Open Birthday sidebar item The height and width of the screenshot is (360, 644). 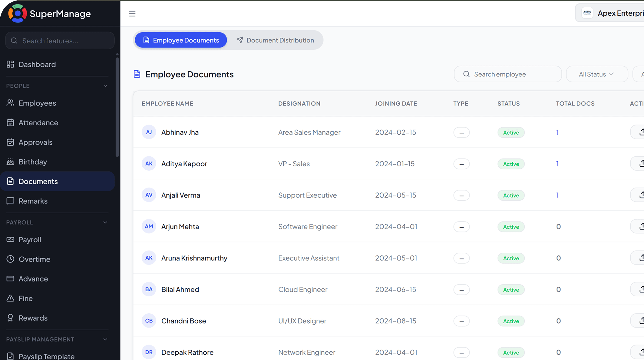[57, 162]
